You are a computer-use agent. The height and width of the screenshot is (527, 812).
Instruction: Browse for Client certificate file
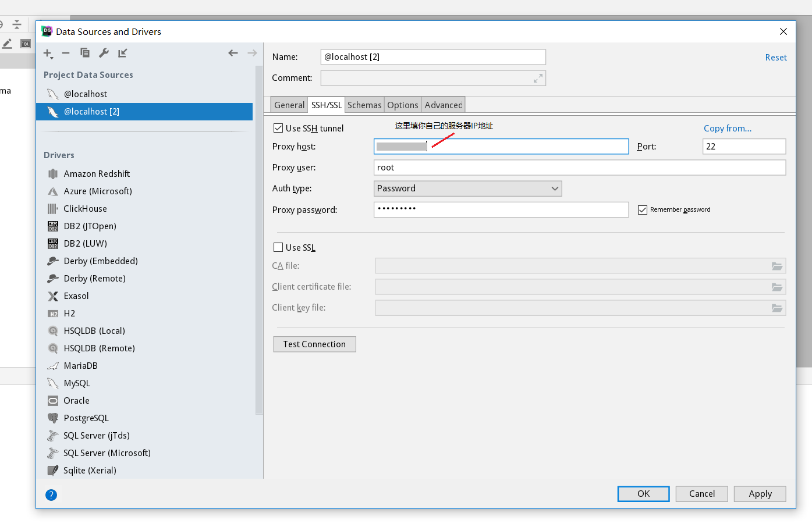click(777, 287)
